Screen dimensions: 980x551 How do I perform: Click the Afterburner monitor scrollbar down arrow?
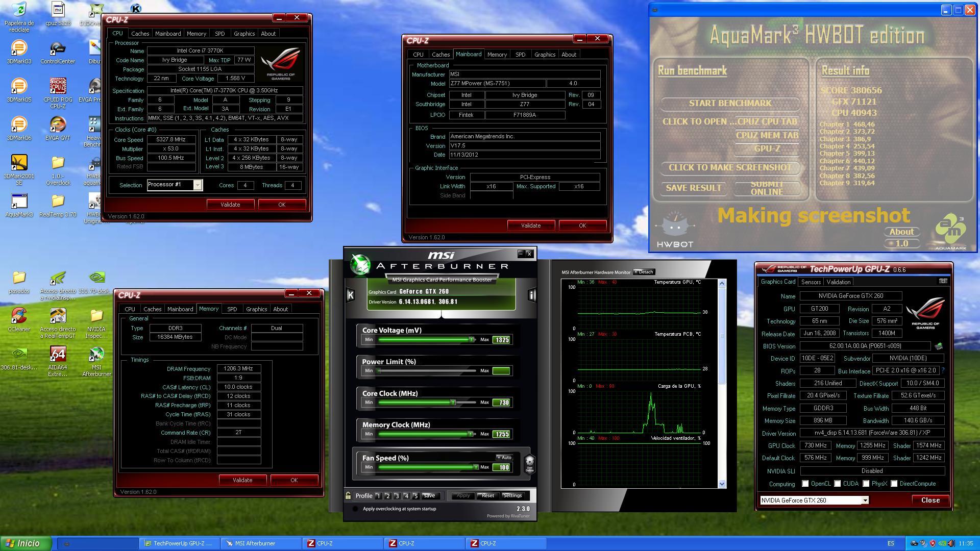coord(722,484)
